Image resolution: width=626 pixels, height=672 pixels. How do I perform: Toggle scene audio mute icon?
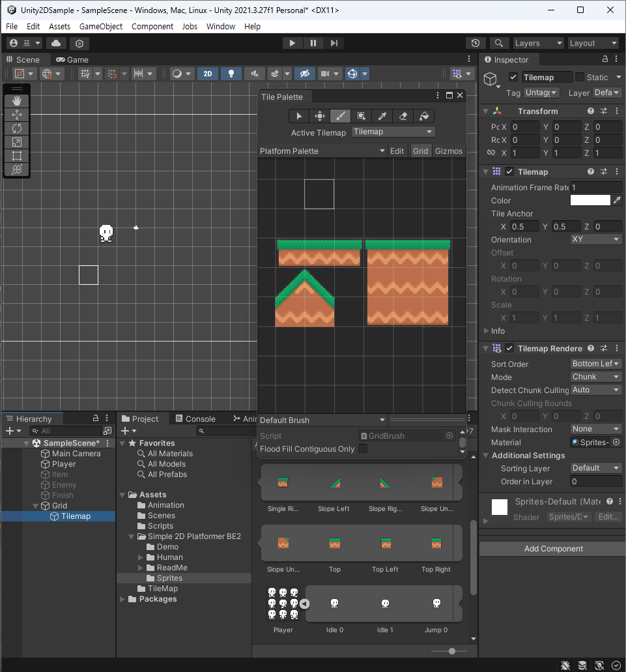coord(255,74)
